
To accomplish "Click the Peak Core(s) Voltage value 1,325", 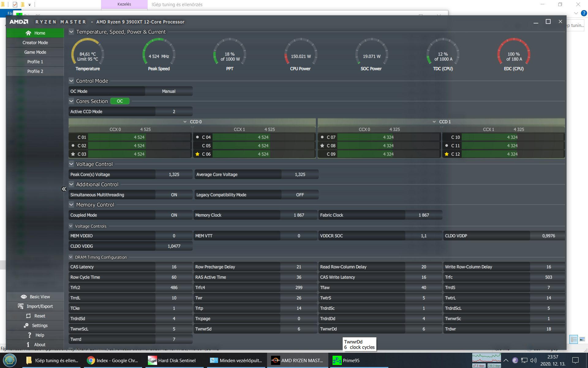I will coord(174,174).
